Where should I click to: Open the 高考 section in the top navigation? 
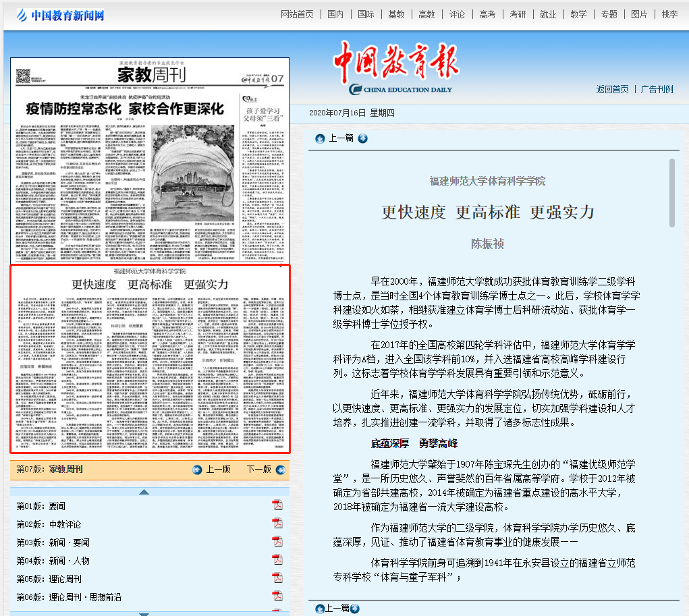pyautogui.click(x=487, y=14)
